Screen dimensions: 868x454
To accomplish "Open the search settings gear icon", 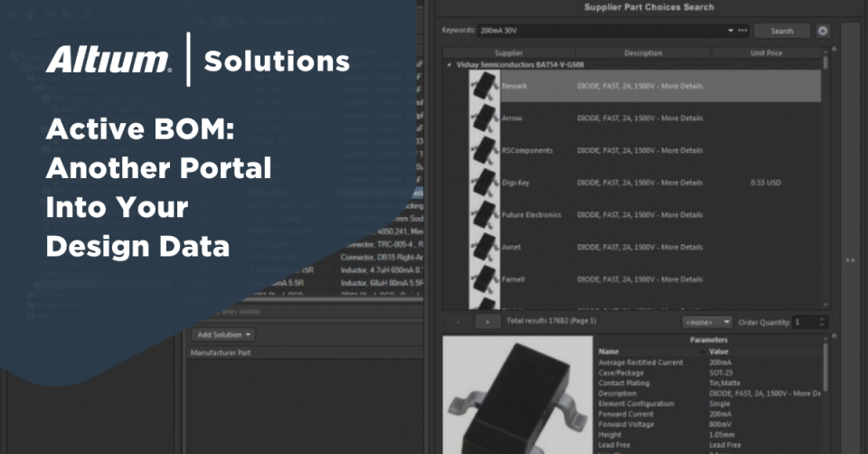I will click(x=823, y=31).
